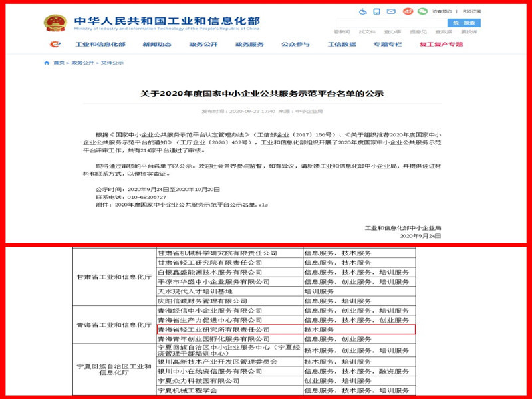The image size is (532, 399).
Task: Select 找文件 quick link
Action: coord(367,32)
